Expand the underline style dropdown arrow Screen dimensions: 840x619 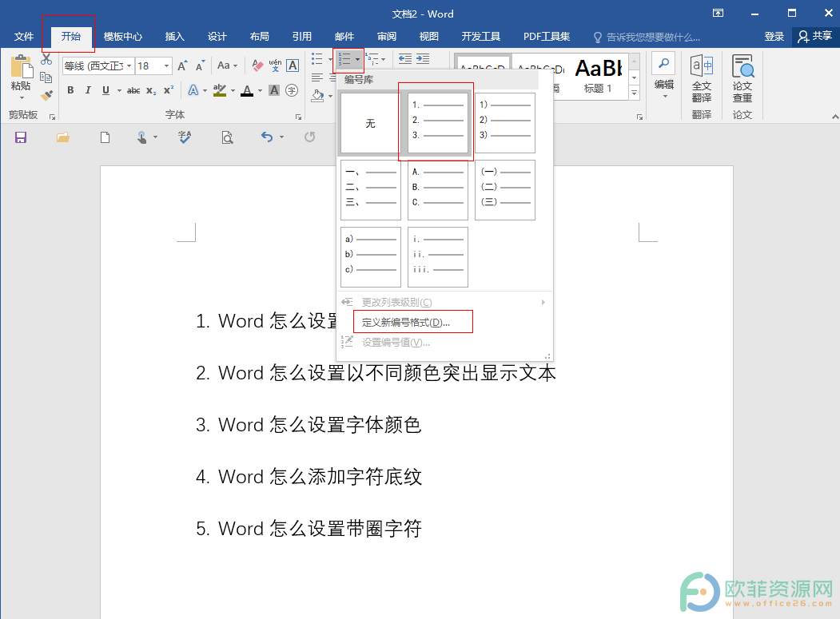[x=119, y=90]
